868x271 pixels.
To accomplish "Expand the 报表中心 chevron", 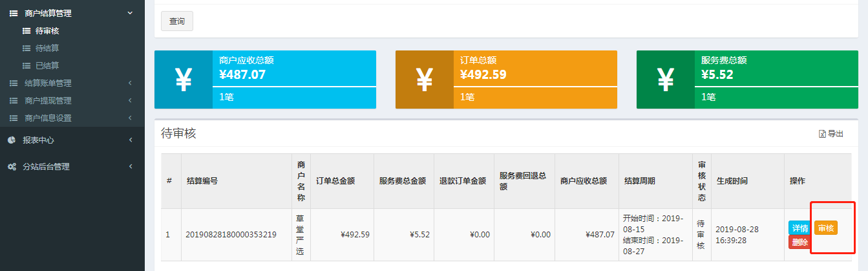I will coord(130,140).
